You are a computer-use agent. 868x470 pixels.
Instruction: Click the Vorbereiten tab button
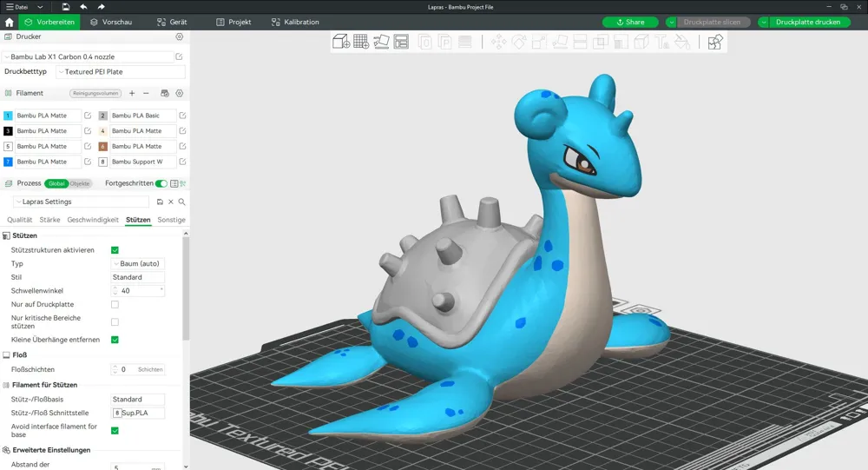pyautogui.click(x=49, y=23)
